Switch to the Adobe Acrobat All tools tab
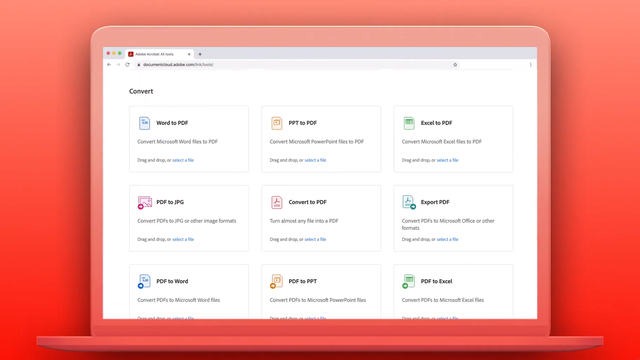This screenshot has width=640, height=360. pos(160,54)
